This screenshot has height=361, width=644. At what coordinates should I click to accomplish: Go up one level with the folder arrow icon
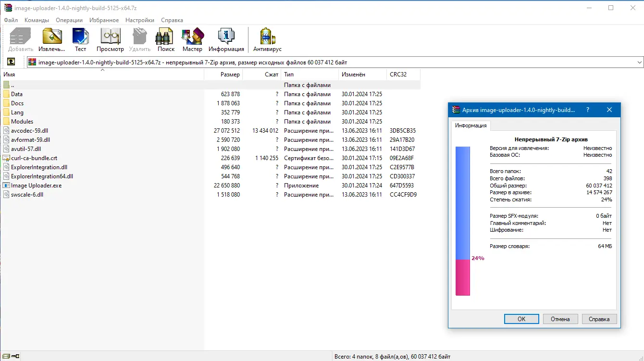(x=11, y=62)
